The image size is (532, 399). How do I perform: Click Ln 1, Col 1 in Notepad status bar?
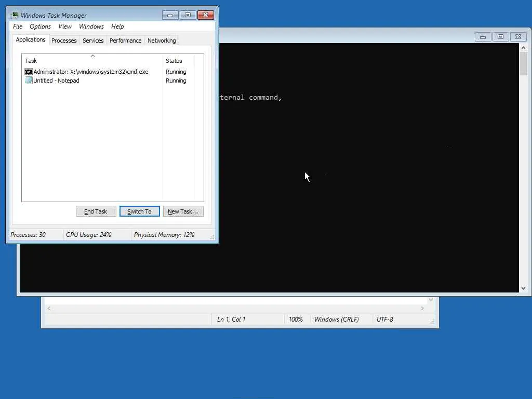tap(231, 320)
